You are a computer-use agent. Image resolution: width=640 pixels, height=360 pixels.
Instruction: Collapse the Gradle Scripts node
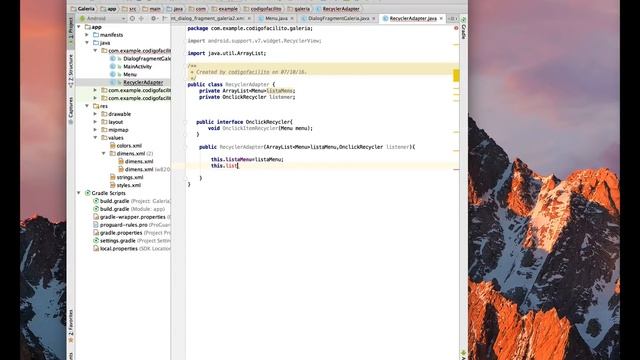79,193
